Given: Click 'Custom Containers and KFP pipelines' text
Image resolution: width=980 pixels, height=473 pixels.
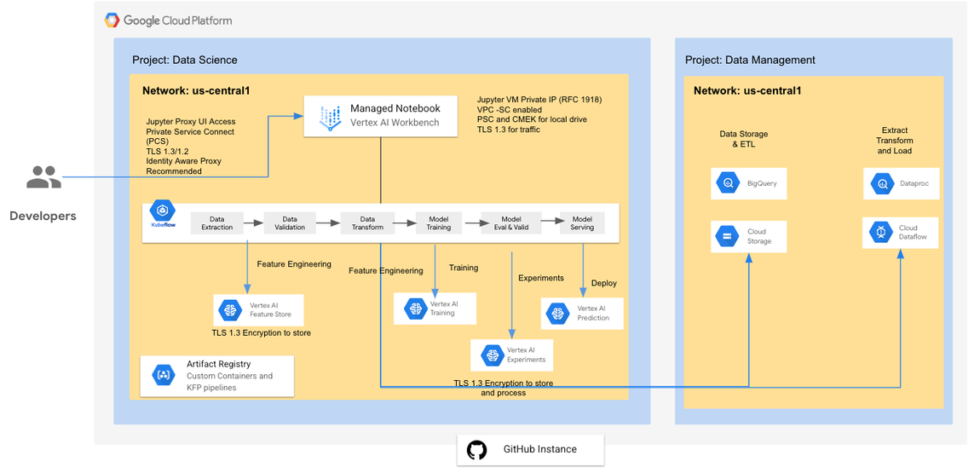Looking at the screenshot, I should pyautogui.click(x=230, y=382).
